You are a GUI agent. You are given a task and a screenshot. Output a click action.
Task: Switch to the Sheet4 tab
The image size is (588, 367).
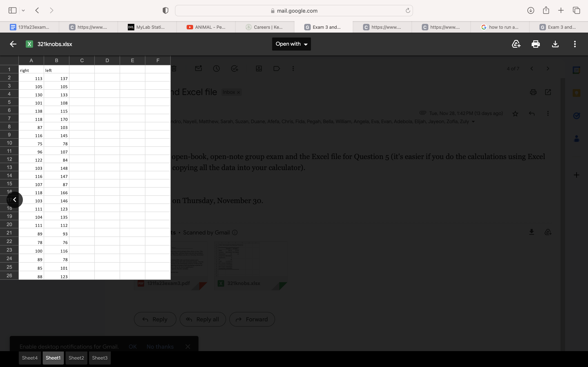coord(30,358)
